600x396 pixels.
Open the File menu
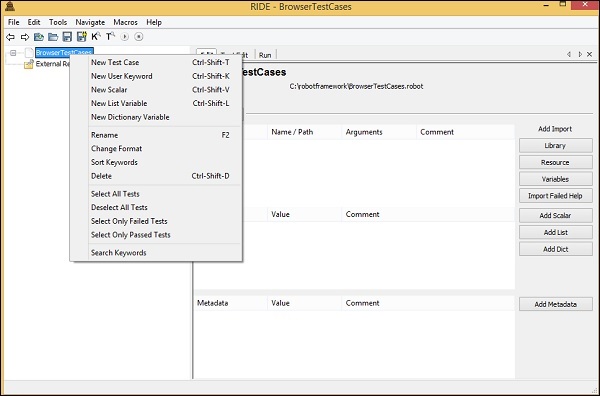13,22
